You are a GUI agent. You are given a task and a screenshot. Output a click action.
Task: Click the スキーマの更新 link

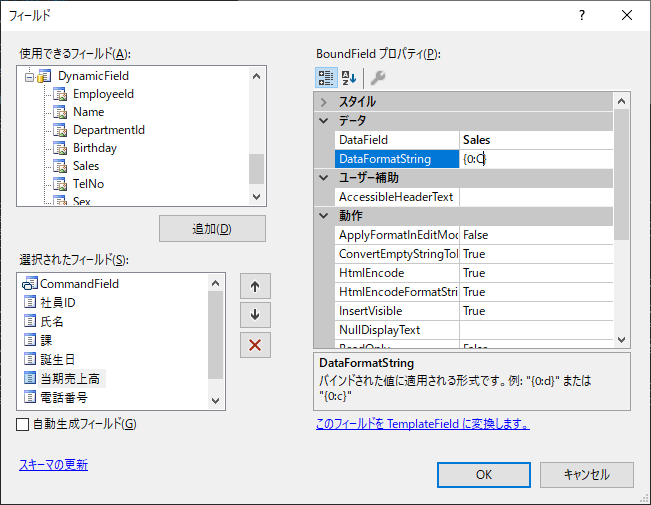point(54,465)
